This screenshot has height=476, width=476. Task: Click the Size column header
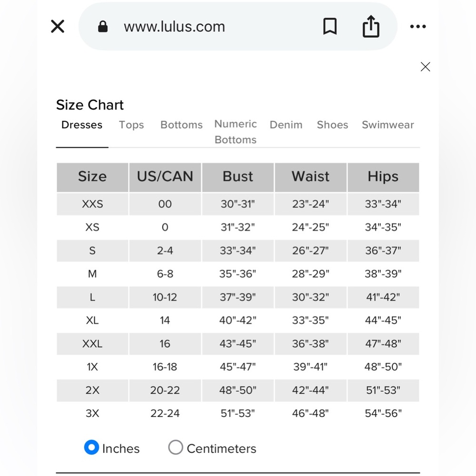(x=92, y=177)
